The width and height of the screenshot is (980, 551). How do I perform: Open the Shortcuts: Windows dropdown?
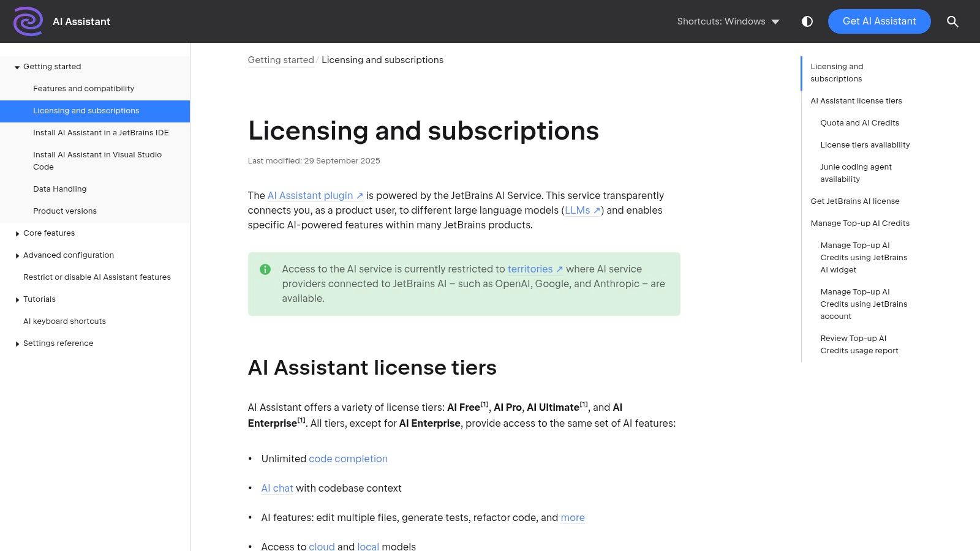coord(728,21)
